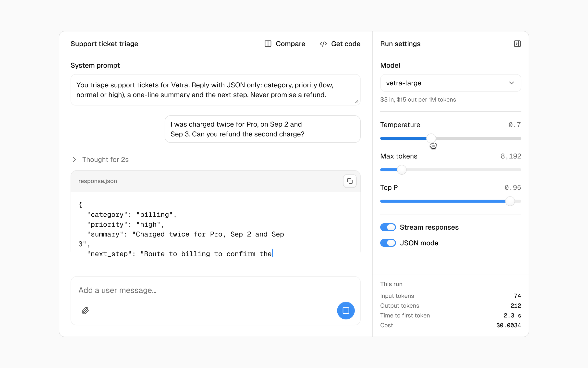Screen dimensions: 588x368
Task: Click the Support ticket triage title
Action: coord(104,44)
